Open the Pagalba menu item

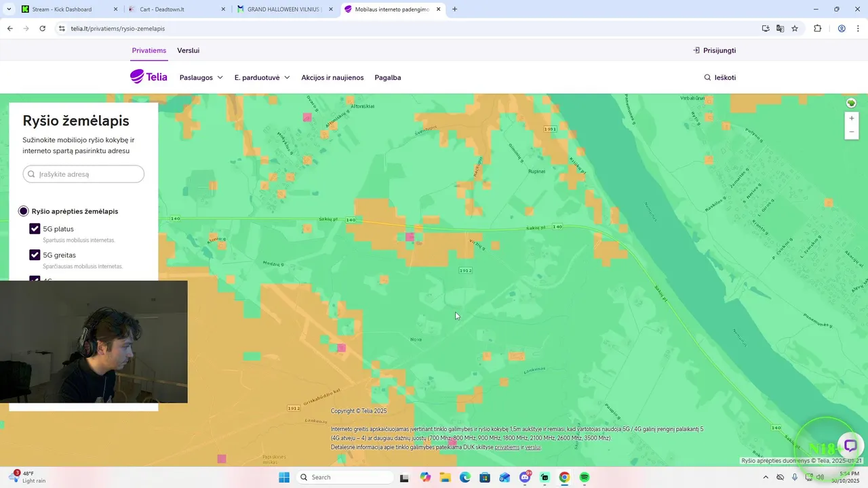tap(388, 77)
